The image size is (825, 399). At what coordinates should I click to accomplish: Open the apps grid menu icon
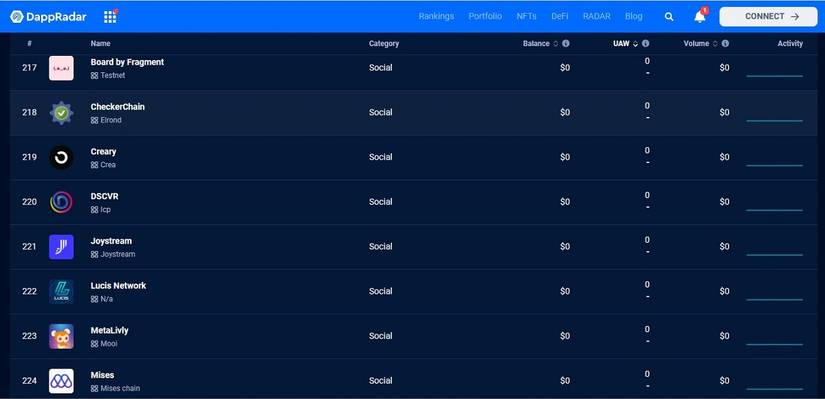click(x=110, y=17)
